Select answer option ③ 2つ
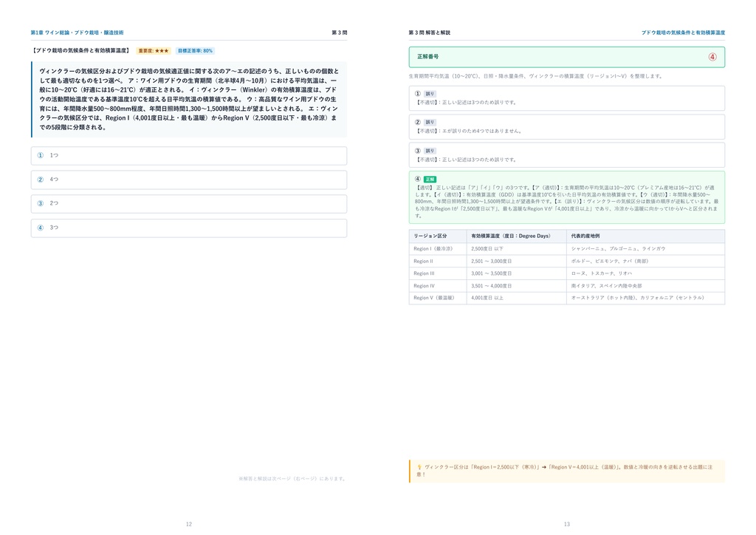This screenshot has width=756, height=535. [188, 203]
